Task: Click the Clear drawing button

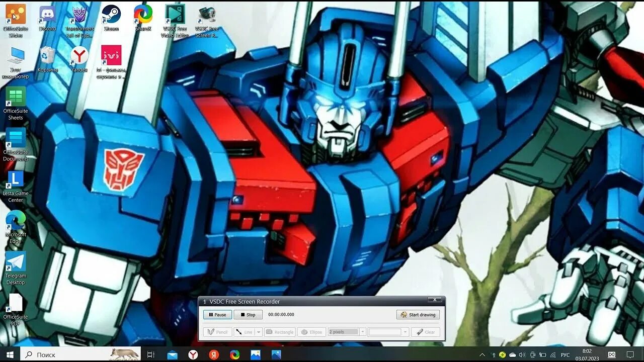Action: (426, 332)
